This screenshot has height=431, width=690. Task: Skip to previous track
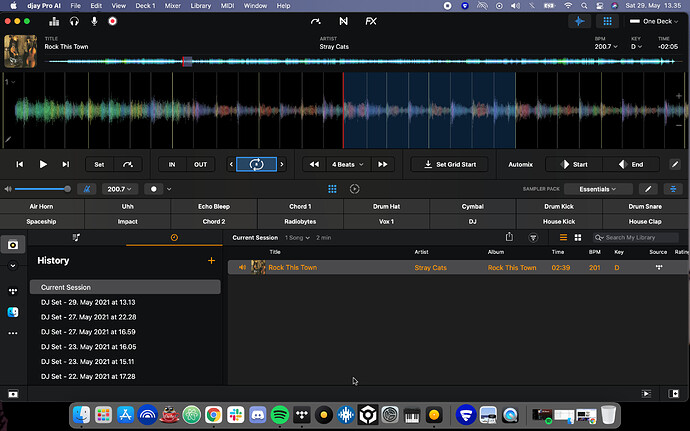[20, 164]
